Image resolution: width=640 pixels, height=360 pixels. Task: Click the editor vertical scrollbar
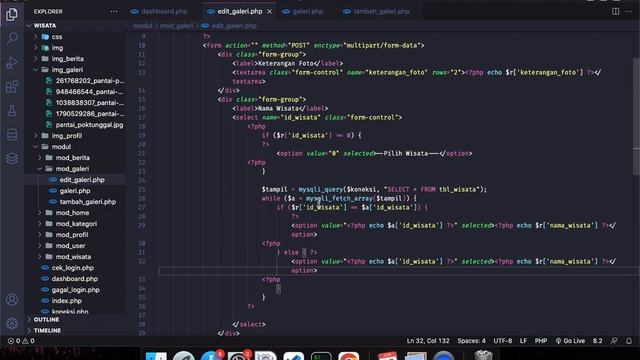click(x=636, y=117)
